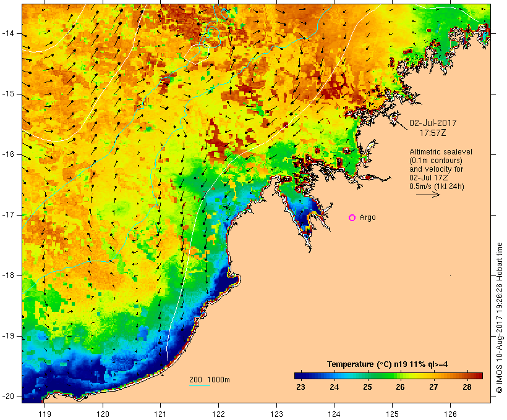Click 'and velocity for' legend line

coord(436,169)
